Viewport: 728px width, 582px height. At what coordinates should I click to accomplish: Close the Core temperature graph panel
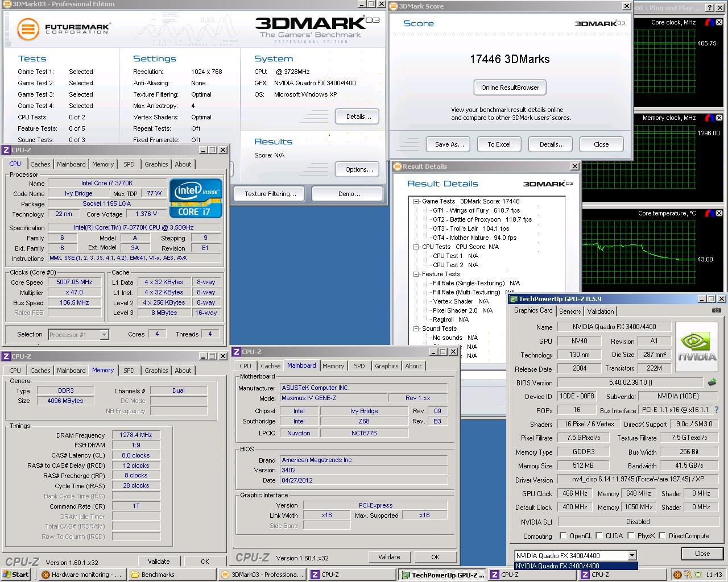[x=719, y=214]
